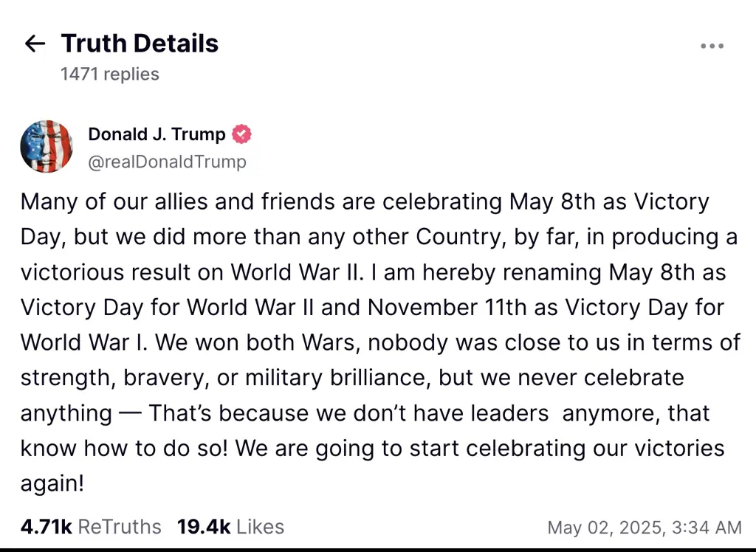The height and width of the screenshot is (552, 756).
Task: Click the @realDonaldTrump handle
Action: pyautogui.click(x=167, y=162)
